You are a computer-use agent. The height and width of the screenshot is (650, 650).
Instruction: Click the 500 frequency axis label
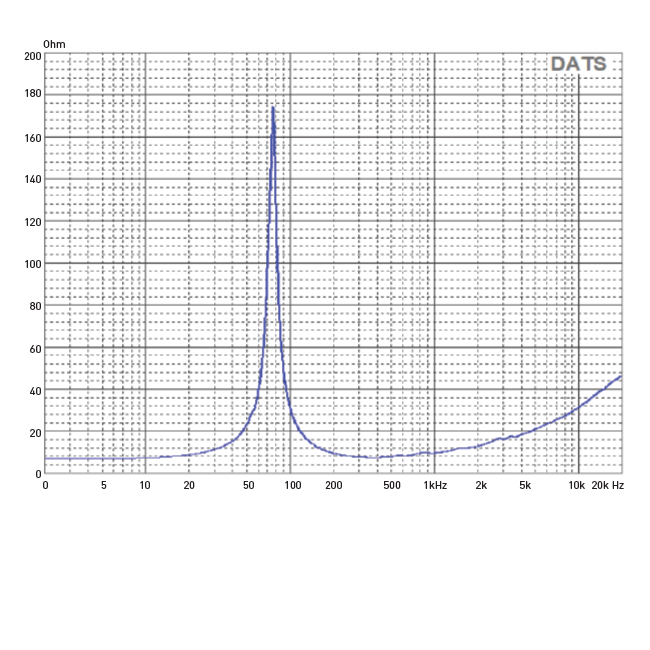pos(392,485)
